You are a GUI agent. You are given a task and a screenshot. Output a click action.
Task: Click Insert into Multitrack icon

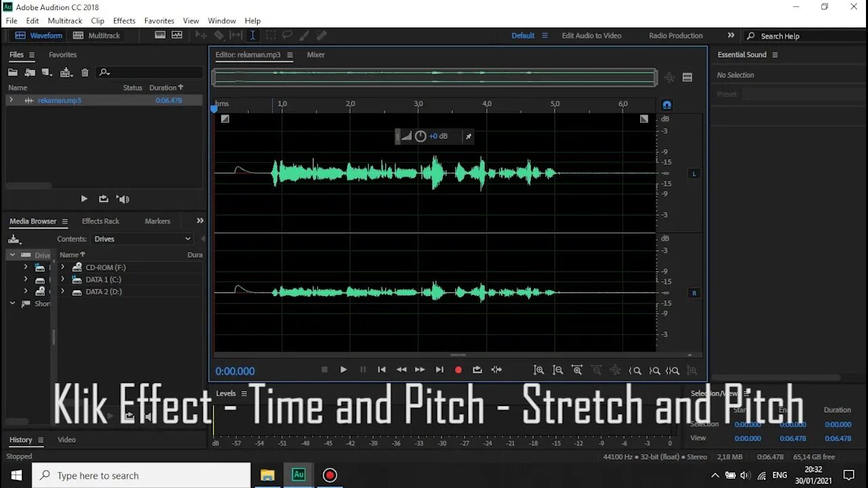[66, 73]
